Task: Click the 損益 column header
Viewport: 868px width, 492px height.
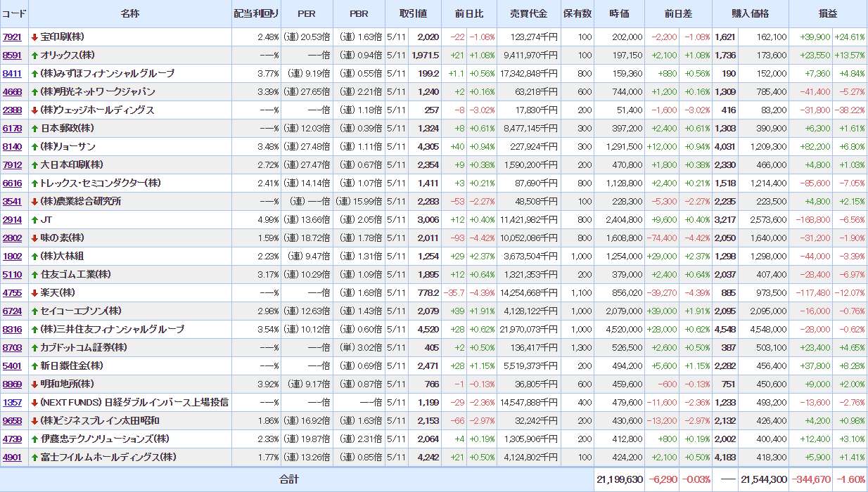Action: point(828,13)
